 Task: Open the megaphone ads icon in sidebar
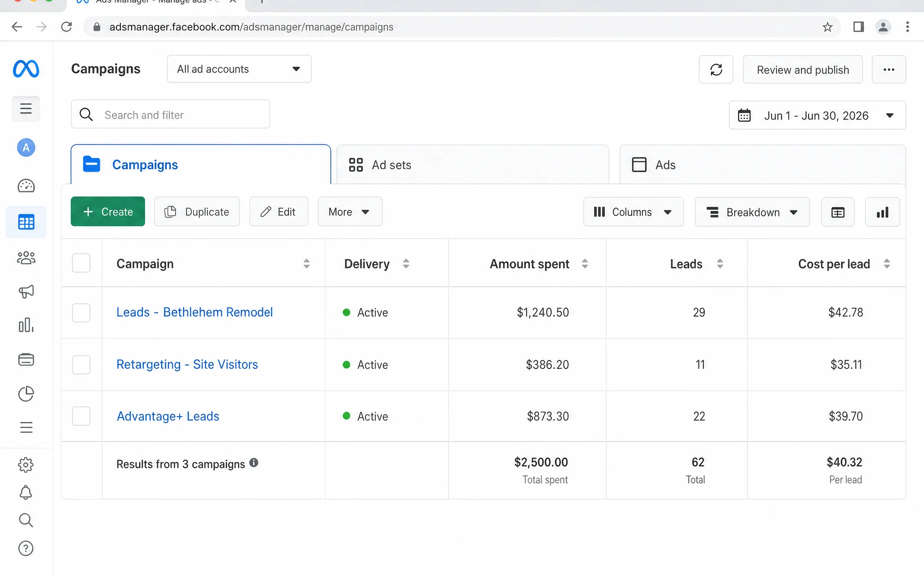click(x=26, y=291)
